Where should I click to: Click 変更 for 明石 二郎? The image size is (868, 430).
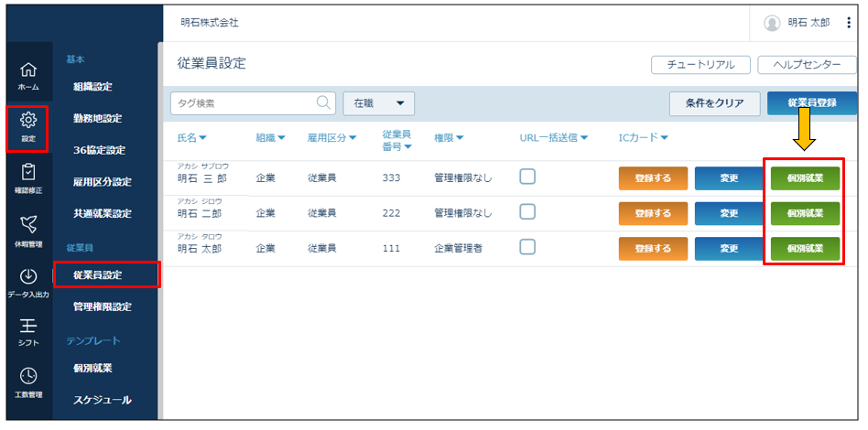coord(729,213)
